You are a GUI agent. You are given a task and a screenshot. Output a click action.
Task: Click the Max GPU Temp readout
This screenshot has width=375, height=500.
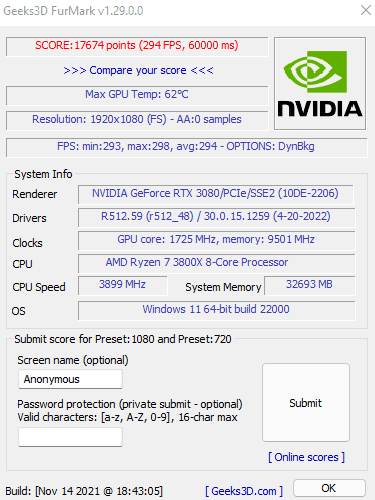coord(137,95)
